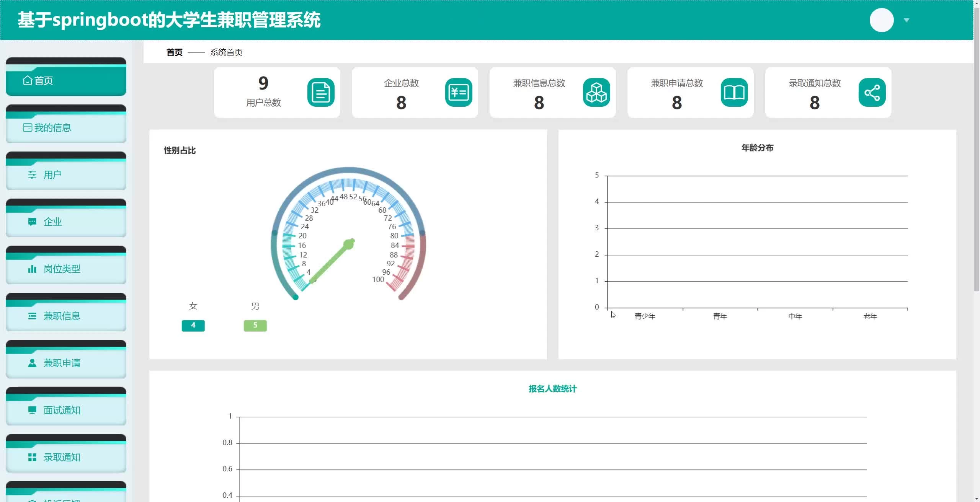980x502 pixels.
Task: Expand the dropdown arrow next to avatar
Action: click(906, 20)
